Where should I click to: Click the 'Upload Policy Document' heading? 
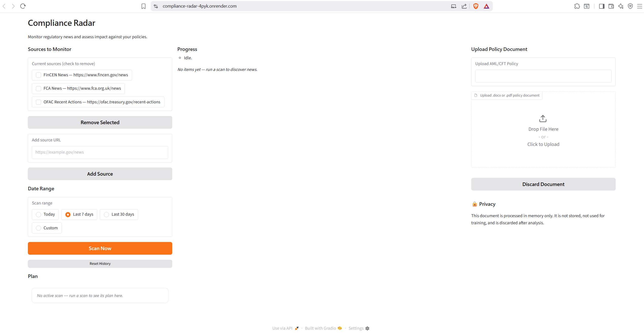499,49
